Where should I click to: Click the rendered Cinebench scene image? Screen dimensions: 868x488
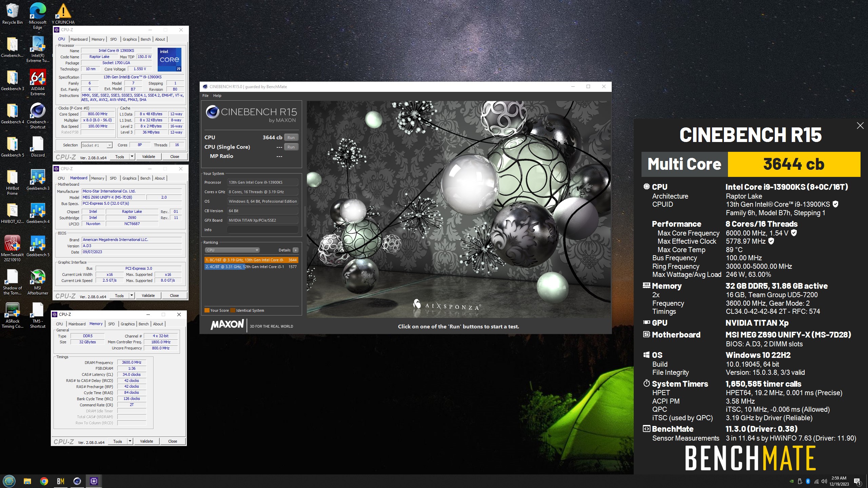pos(459,209)
